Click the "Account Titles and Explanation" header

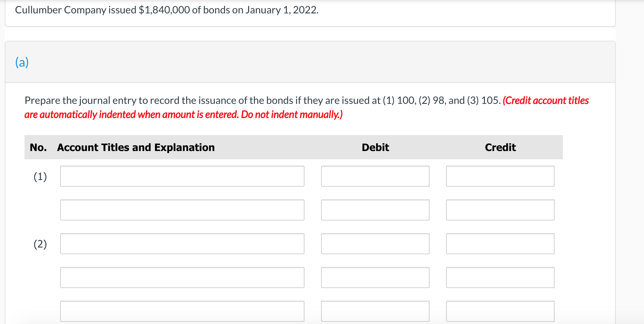tap(136, 147)
